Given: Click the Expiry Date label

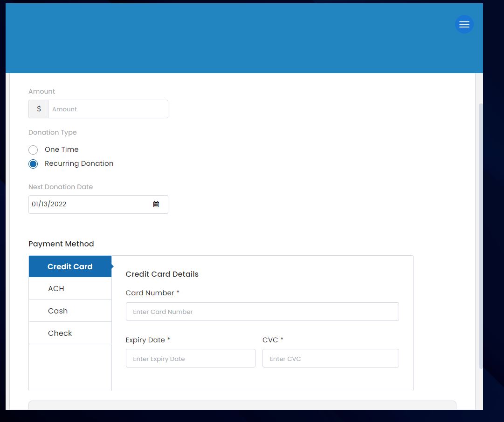Looking at the screenshot, I should [148, 340].
